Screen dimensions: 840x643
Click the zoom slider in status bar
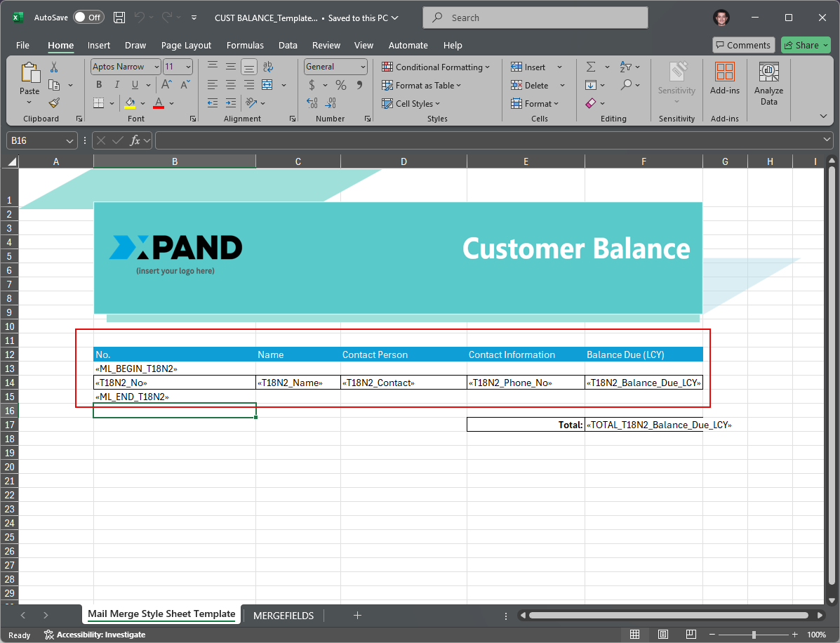click(753, 635)
